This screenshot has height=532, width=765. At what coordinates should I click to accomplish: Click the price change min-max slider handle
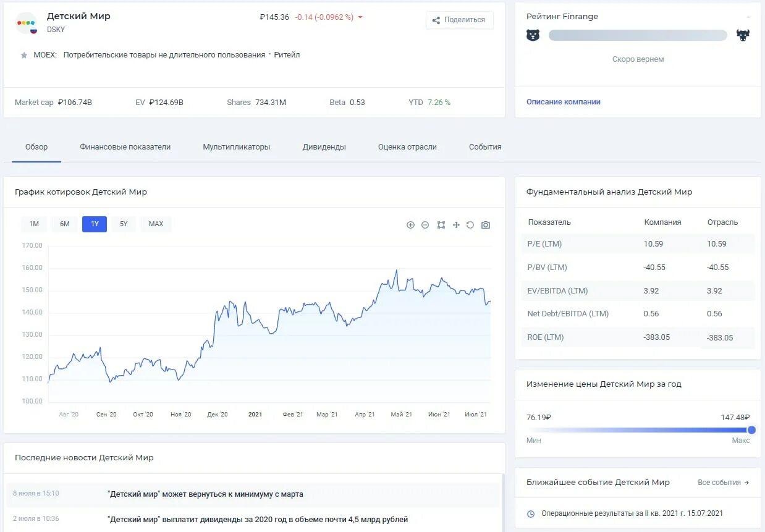[751, 430]
